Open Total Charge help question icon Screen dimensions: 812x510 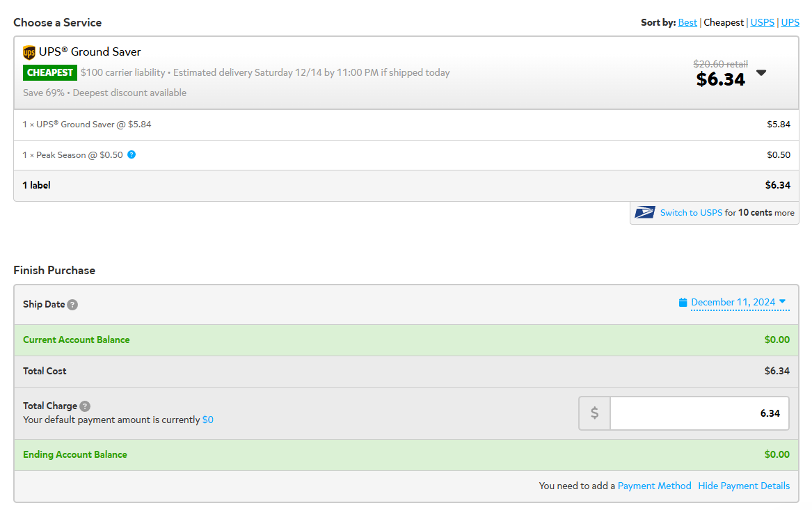click(85, 406)
